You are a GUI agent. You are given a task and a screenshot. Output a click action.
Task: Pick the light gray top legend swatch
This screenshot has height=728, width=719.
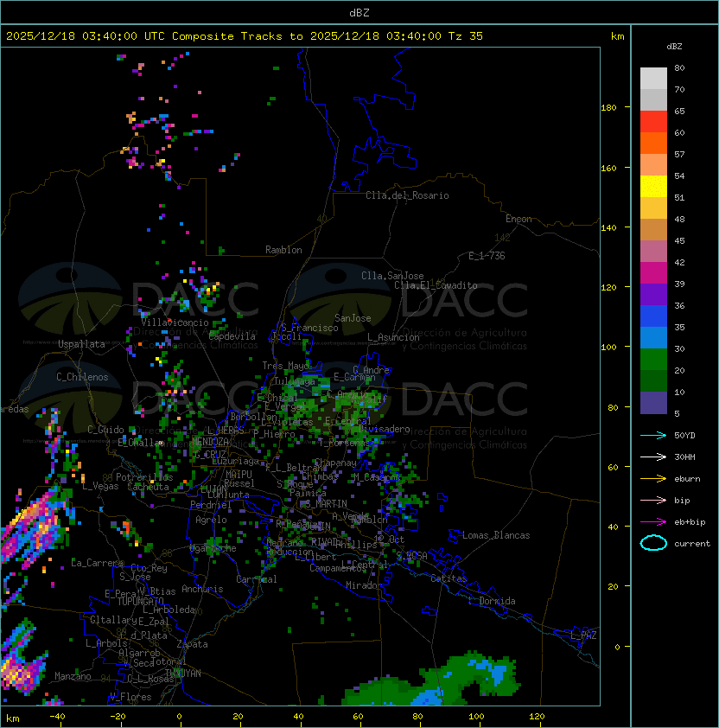[x=653, y=79]
